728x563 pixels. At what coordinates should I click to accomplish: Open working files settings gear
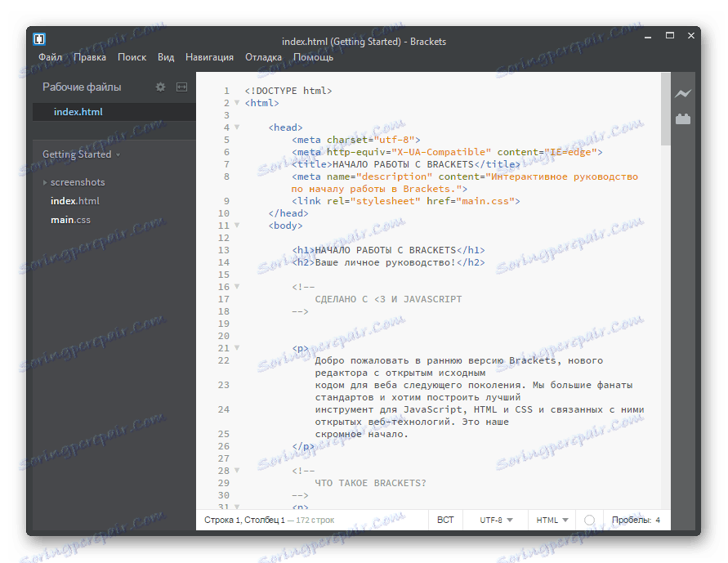pyautogui.click(x=160, y=87)
